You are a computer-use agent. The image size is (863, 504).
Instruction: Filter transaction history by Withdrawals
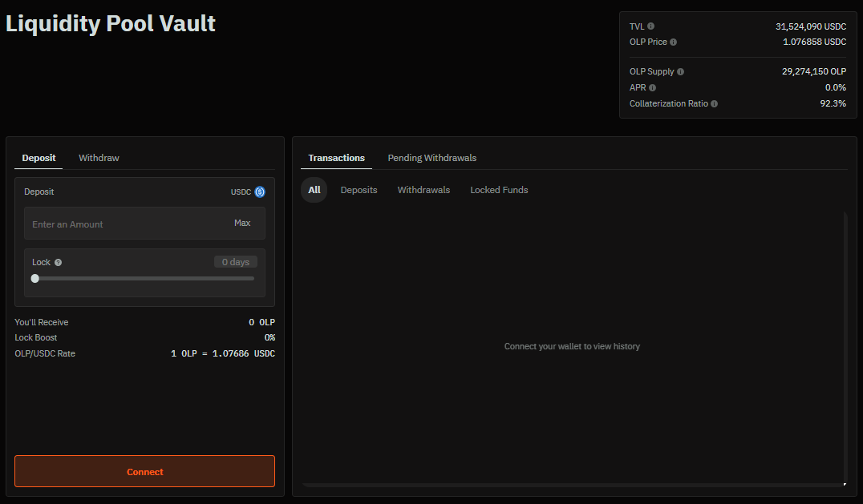click(423, 190)
